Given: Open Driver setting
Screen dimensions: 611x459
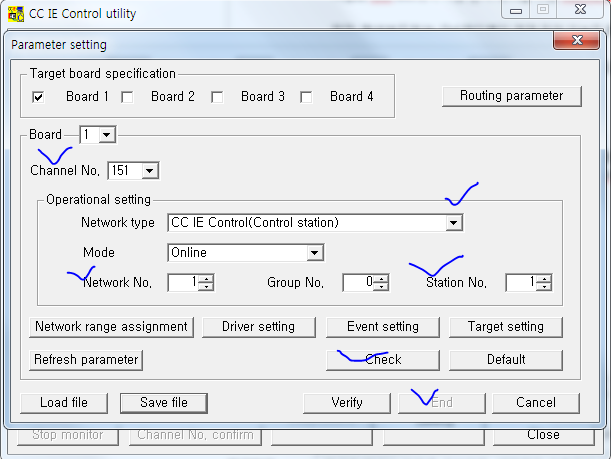Looking at the screenshot, I should (257, 327).
